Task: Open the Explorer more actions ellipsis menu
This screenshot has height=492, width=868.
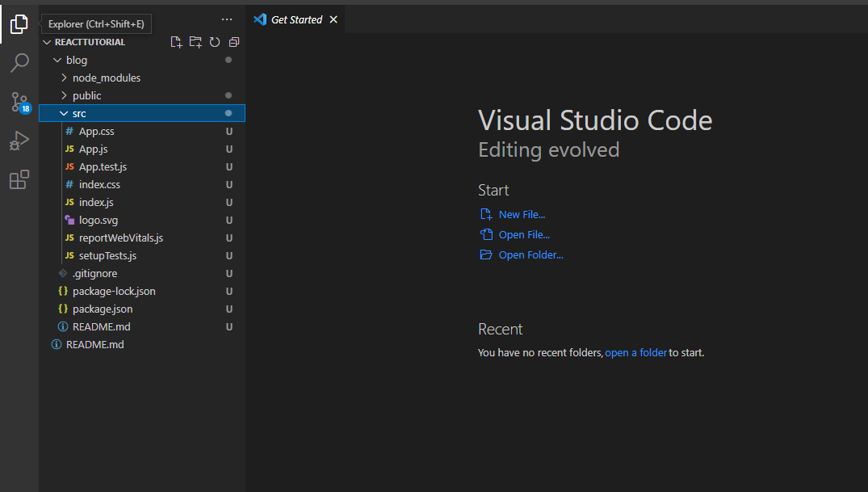Action: (227, 19)
